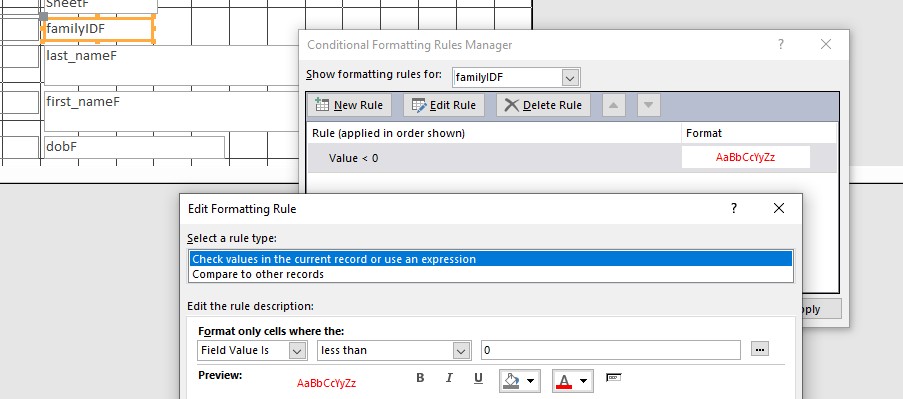Open background color dropdown arrow
The width and height of the screenshot is (903, 399).
point(530,381)
